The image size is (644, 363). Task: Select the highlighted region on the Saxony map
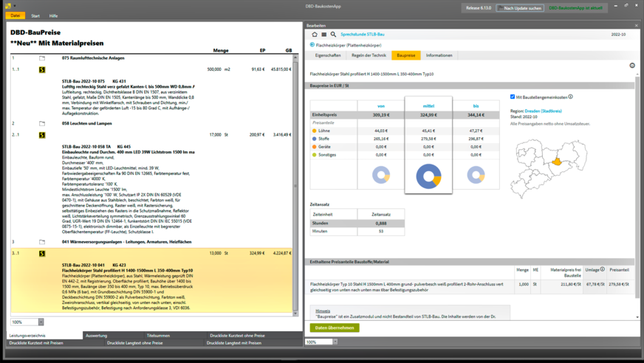point(557,162)
